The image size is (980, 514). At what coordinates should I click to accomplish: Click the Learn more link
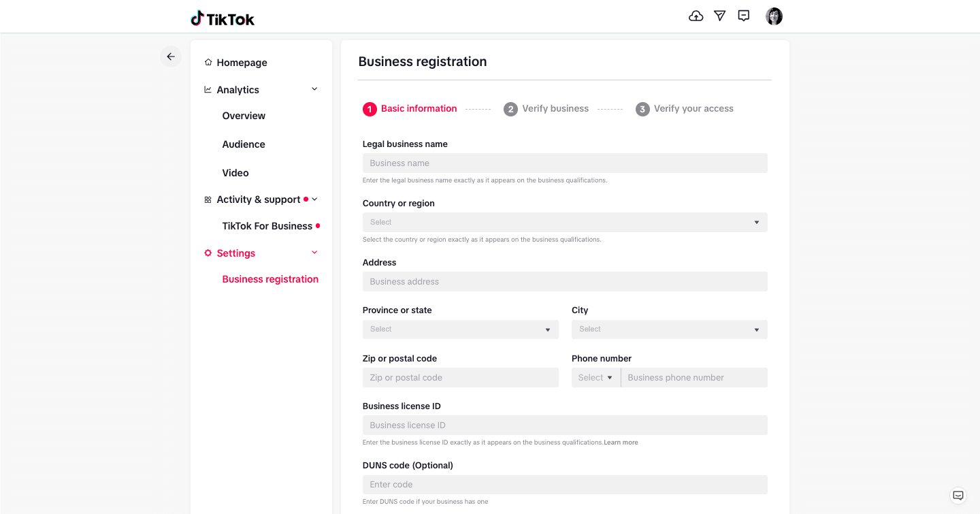(x=620, y=442)
